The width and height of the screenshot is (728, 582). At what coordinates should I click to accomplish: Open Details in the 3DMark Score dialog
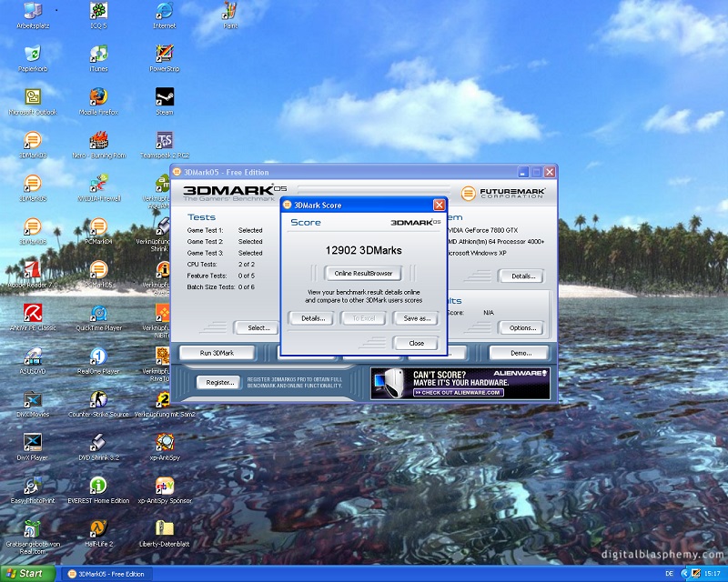pos(313,318)
